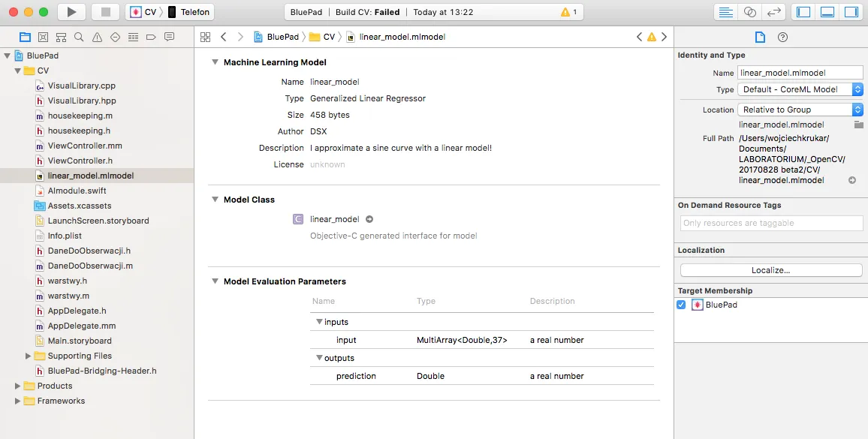Select VisualLibrary.cpp in navigator
The image size is (868, 439).
pyautogui.click(x=81, y=86)
